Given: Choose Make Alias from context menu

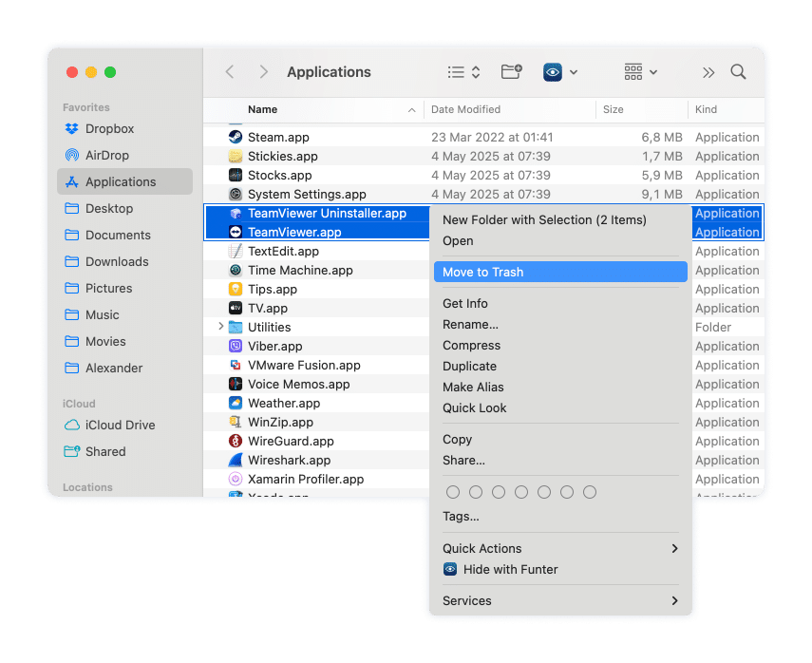Looking at the screenshot, I should click(x=560, y=387).
